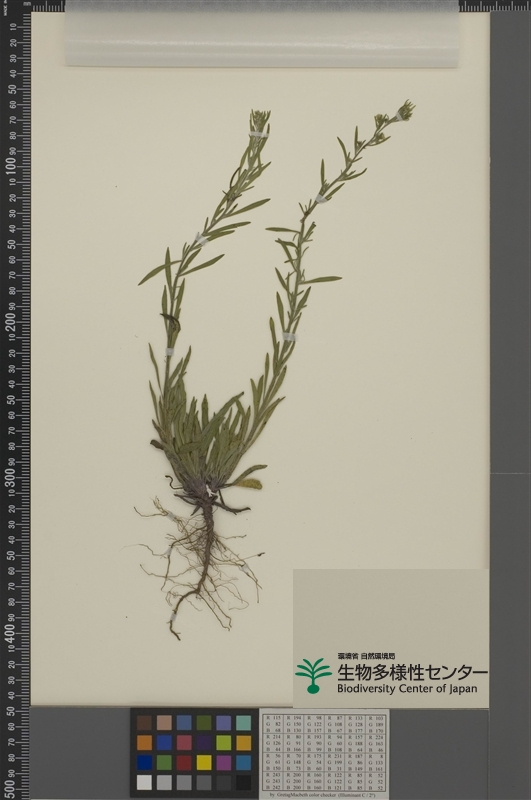Select the rose moderate-red swatch
Viewport: 531px width, 800px height.
pos(184,743)
